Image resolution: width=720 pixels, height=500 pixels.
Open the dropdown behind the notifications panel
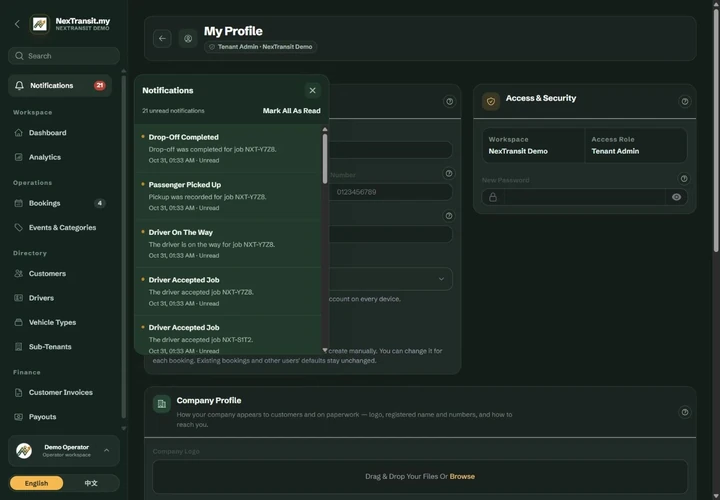click(391, 279)
